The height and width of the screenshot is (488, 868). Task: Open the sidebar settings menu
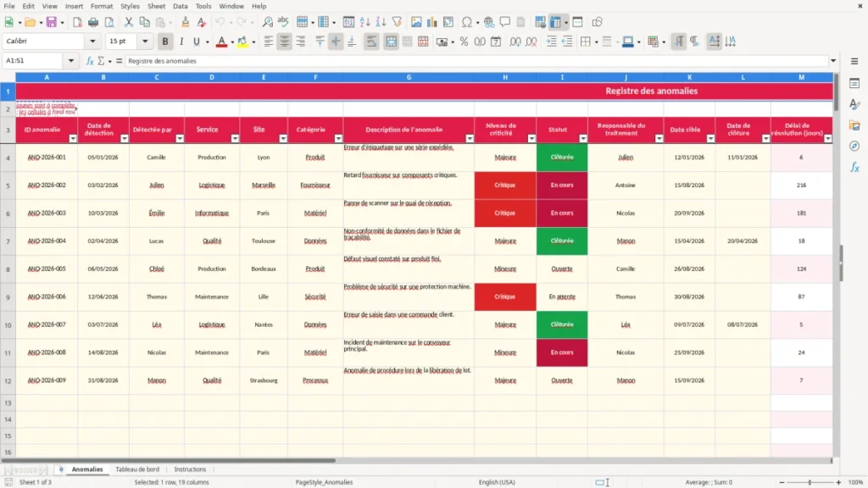[x=854, y=61]
